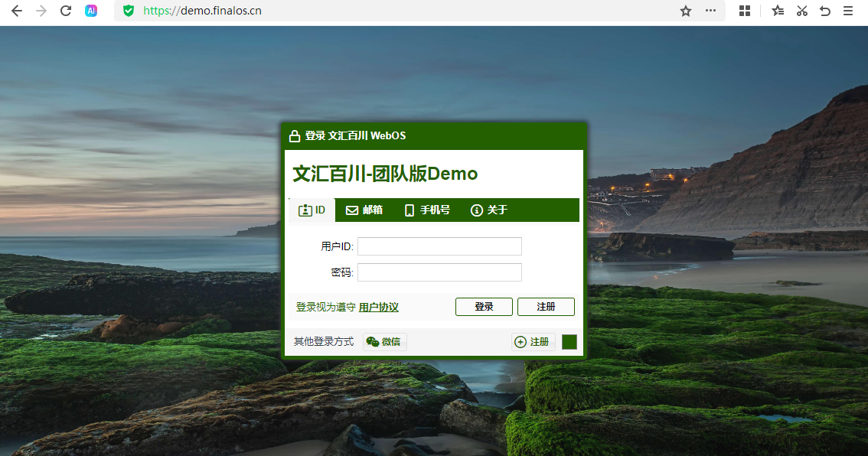Switch to the 邮箱 login tab
868x456 pixels.
[x=364, y=210]
